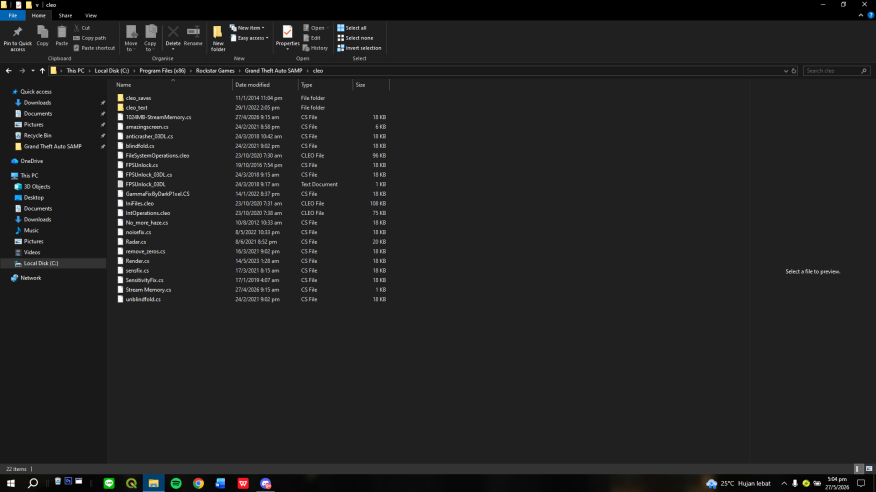The width and height of the screenshot is (876, 492).
Task: Go back with the back arrow
Action: [x=8, y=71]
